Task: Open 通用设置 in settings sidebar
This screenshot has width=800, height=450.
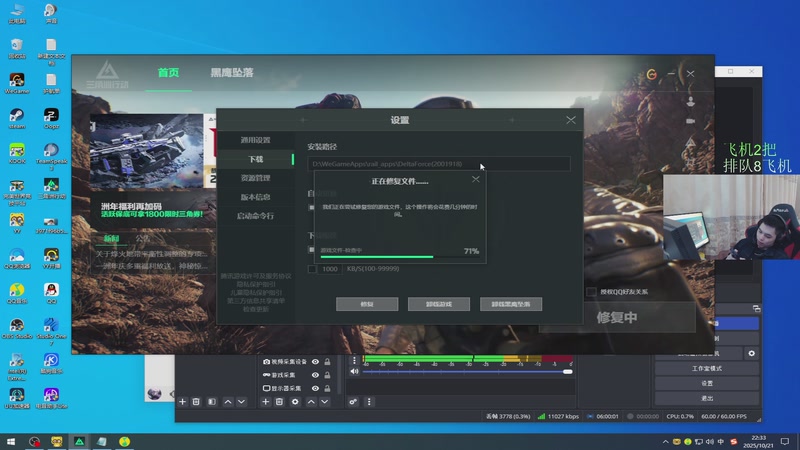Action: (256, 140)
